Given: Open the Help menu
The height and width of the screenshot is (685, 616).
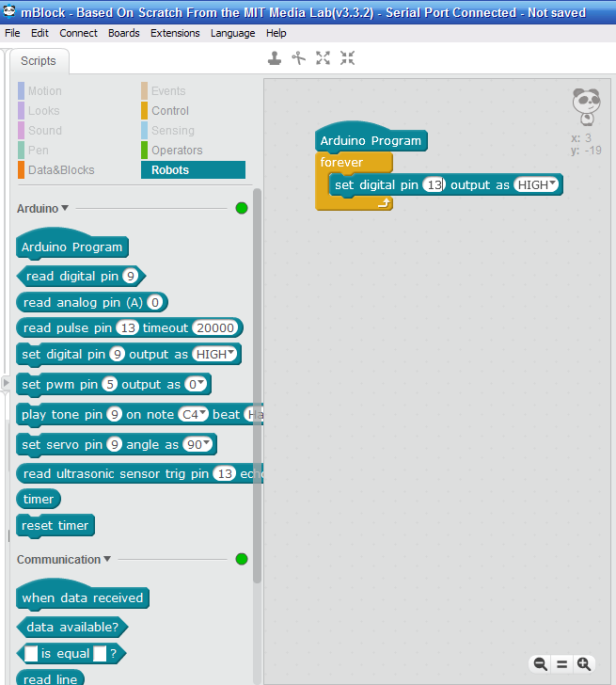Looking at the screenshot, I should coord(276,33).
